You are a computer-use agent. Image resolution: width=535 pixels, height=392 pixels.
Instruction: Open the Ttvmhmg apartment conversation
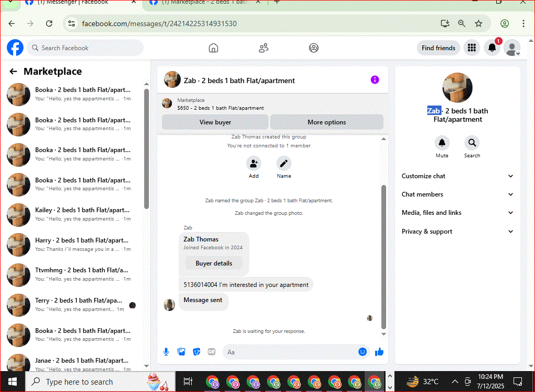[73, 274]
